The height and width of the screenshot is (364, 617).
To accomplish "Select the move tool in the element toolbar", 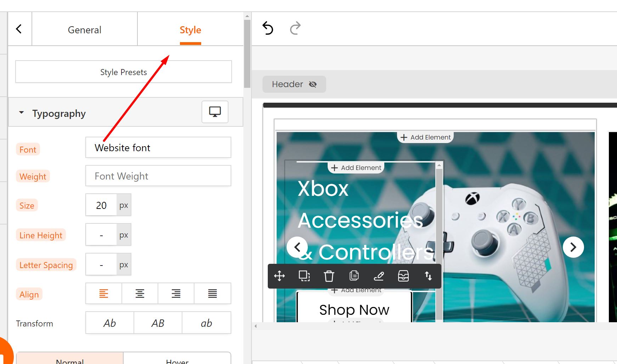I will click(x=279, y=276).
